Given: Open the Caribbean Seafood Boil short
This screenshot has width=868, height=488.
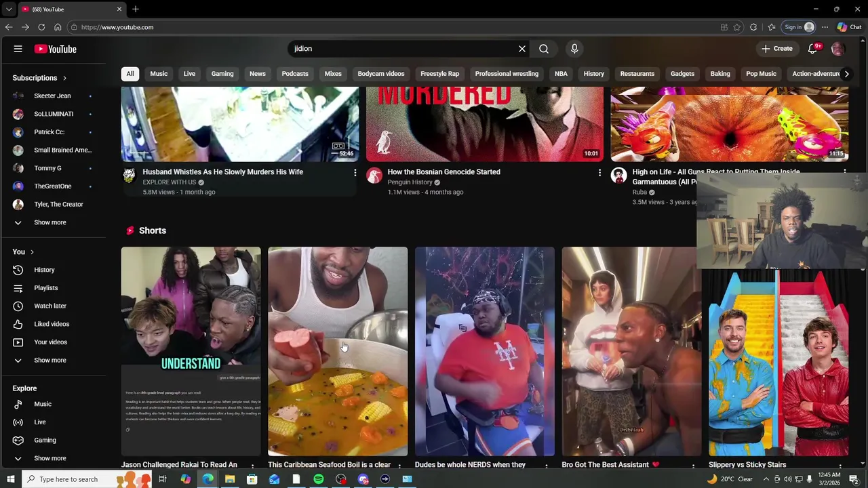Looking at the screenshot, I should 338,351.
